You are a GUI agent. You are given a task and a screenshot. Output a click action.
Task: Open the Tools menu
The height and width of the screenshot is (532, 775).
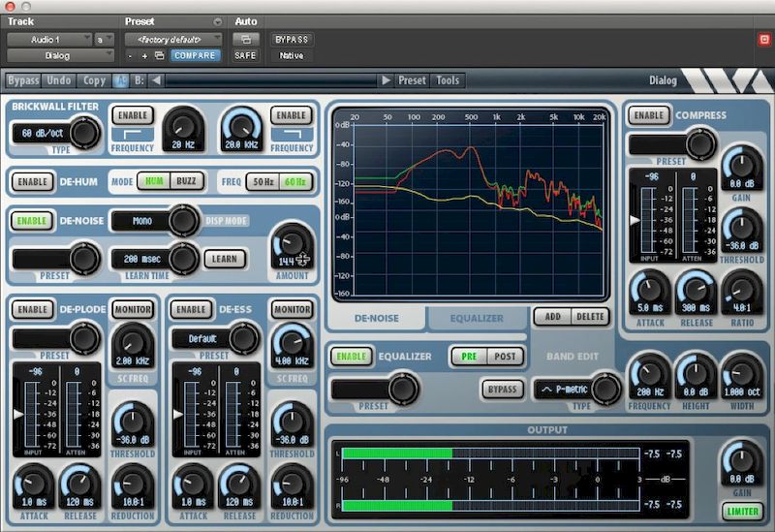(x=448, y=80)
